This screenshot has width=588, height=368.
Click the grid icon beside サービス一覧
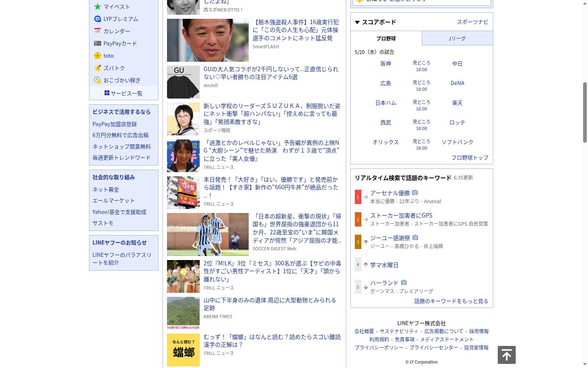click(x=107, y=93)
